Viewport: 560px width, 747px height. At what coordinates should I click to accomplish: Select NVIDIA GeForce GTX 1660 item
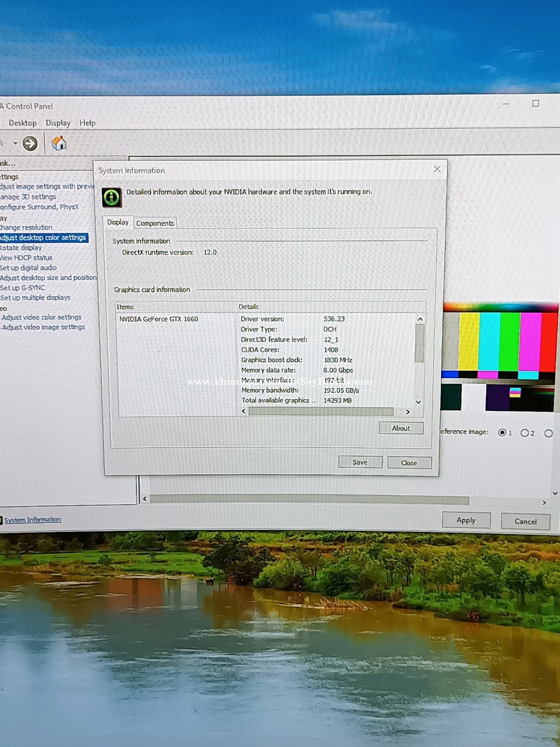158,319
